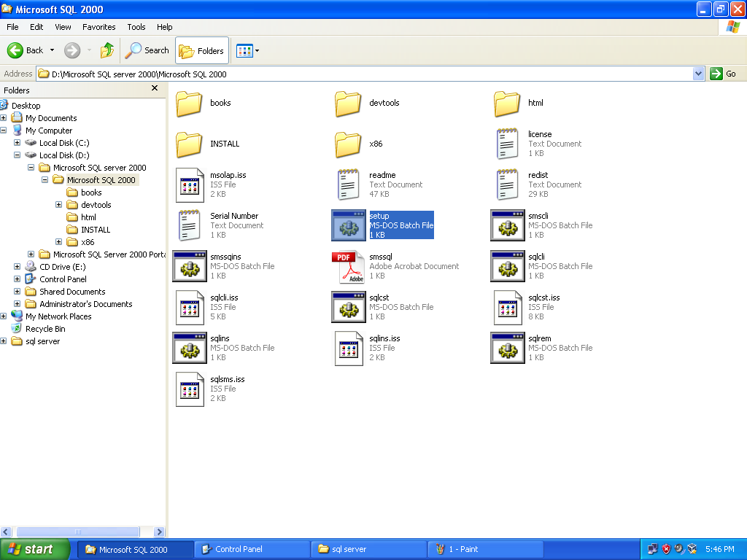Select the msolap.iss file icon
Viewport: 747px width, 560px height.
click(x=190, y=184)
